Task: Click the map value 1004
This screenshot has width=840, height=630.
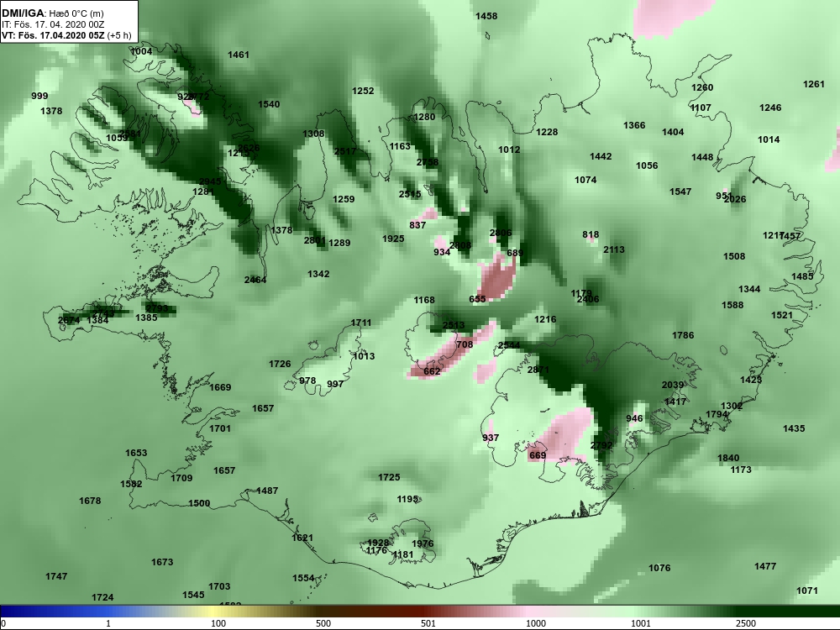Action: [141, 51]
